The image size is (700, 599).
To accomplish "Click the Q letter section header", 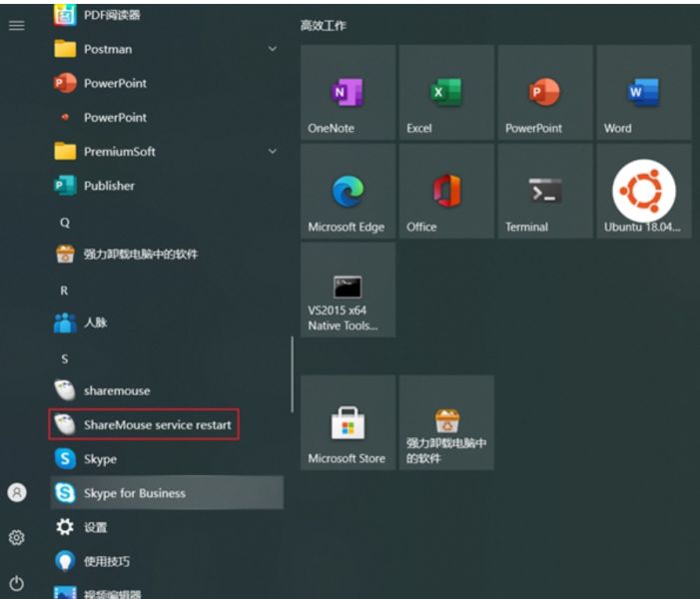I will 65,223.
